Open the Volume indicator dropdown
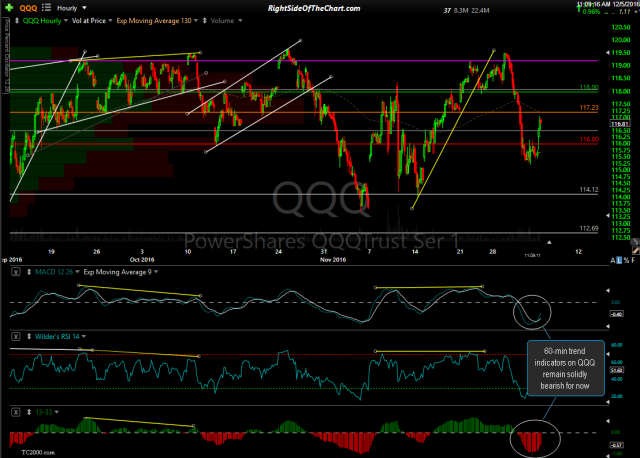The width and height of the screenshot is (640, 458). pos(226,21)
